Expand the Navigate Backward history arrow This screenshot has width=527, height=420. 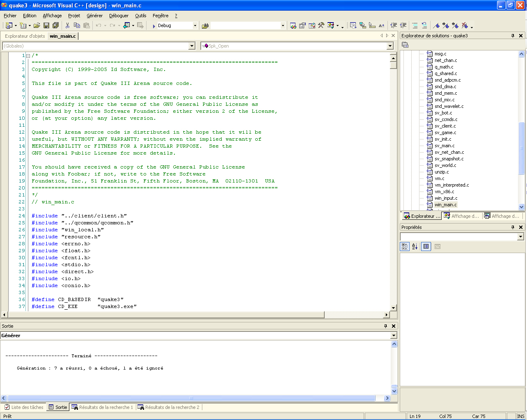133,25
